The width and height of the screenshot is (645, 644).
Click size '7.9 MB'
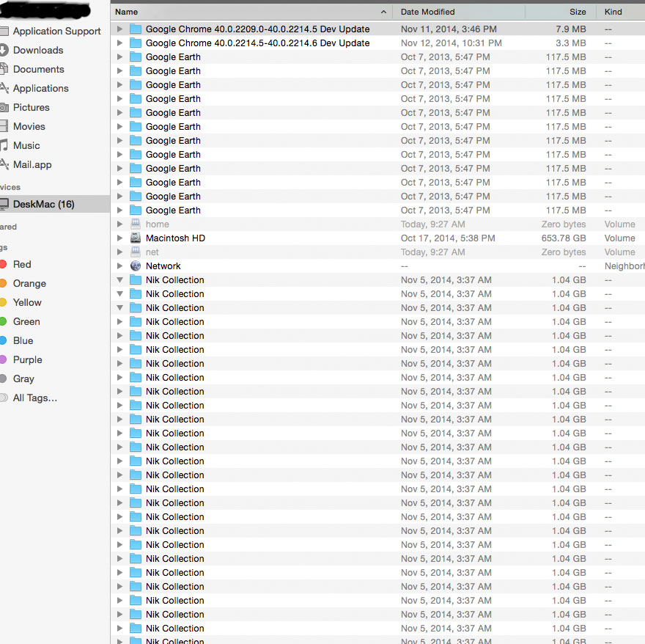(570, 29)
